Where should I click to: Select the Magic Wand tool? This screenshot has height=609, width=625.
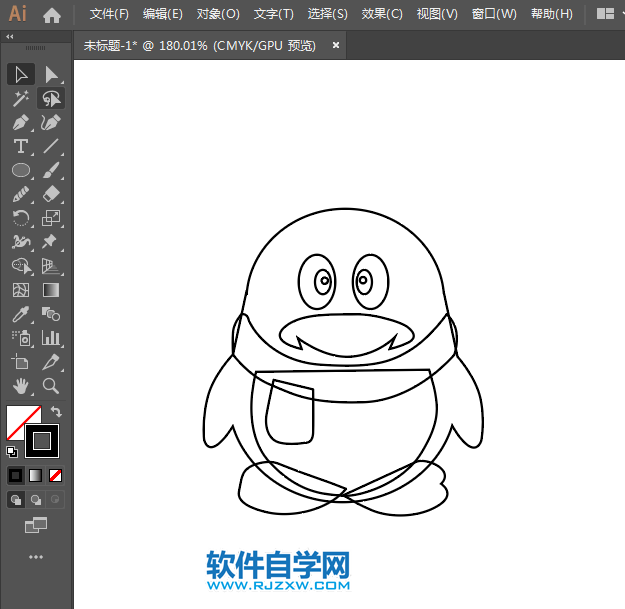pos(21,98)
